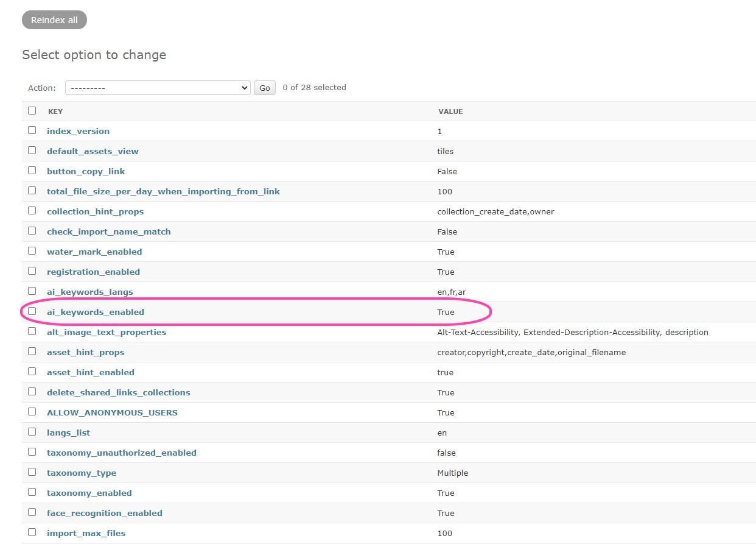Click the '1' value for index_version
Image resolution: width=756 pixels, height=544 pixels.
pos(439,131)
